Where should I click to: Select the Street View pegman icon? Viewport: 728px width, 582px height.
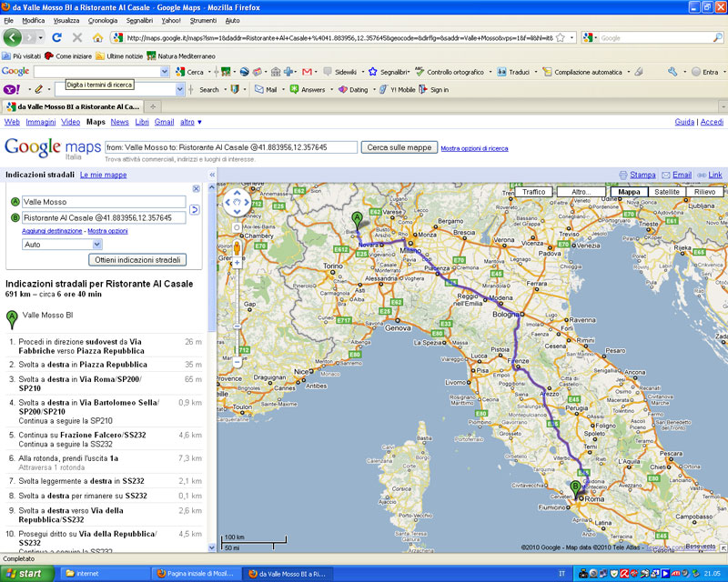237,248
